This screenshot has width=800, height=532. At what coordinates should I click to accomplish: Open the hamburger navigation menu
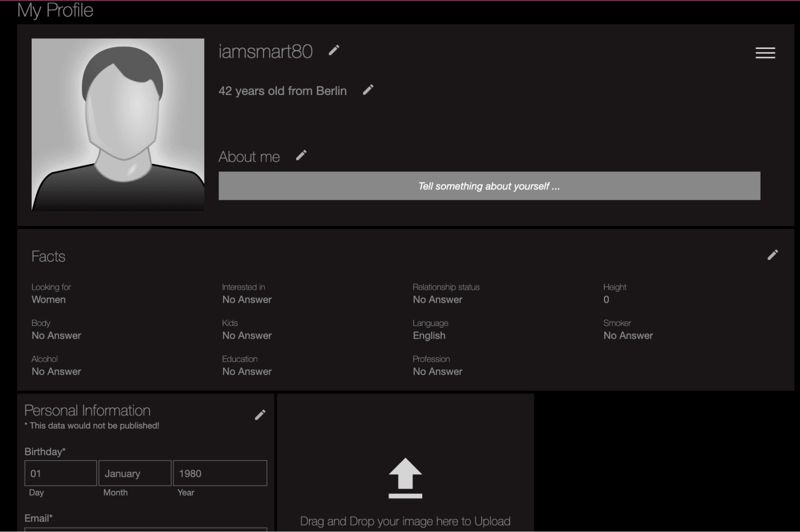coord(765,53)
